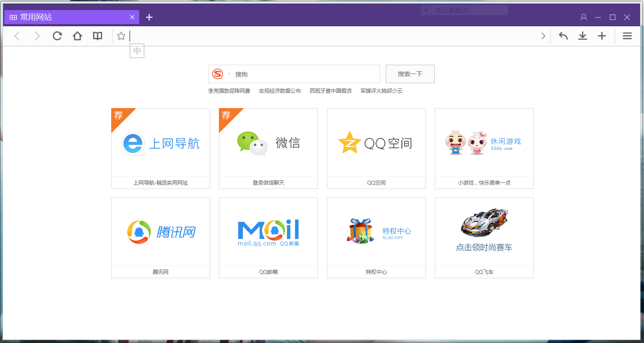
Task: Open the Sogou search engine dropdown
Action: [229, 74]
